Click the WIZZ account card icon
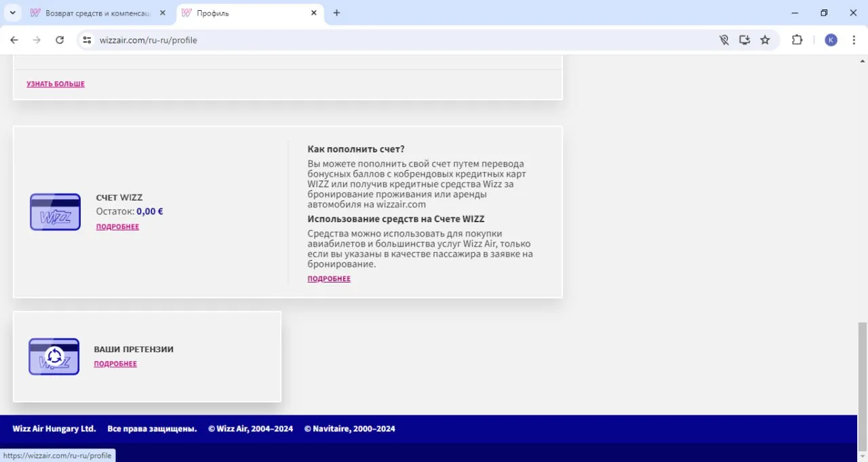Viewport: 868px width, 462px height. point(55,212)
